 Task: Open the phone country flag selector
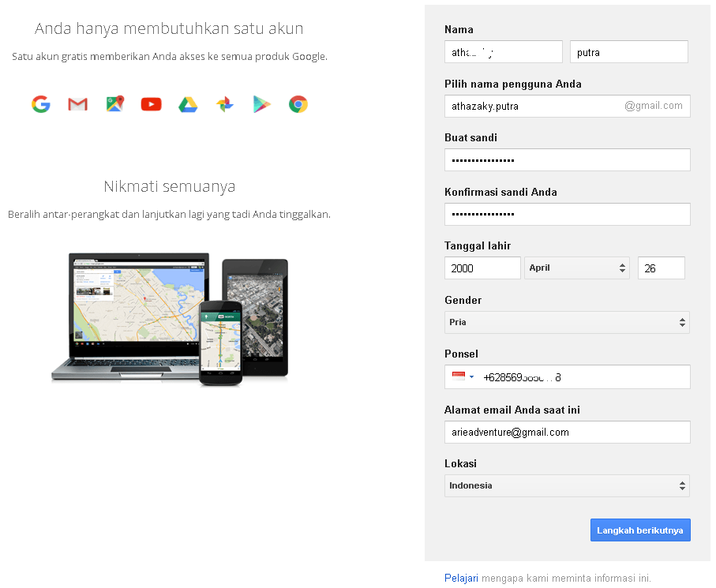click(x=463, y=377)
